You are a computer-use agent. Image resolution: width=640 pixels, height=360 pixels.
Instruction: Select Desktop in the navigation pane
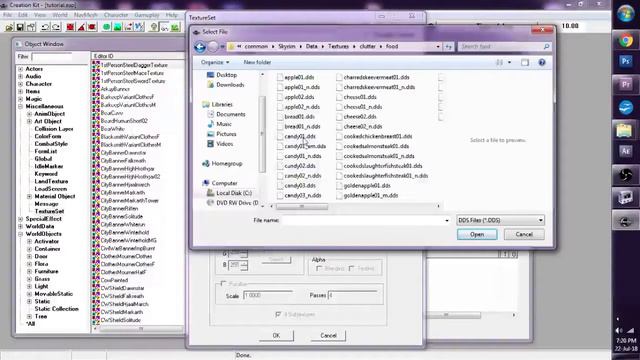pos(227,75)
